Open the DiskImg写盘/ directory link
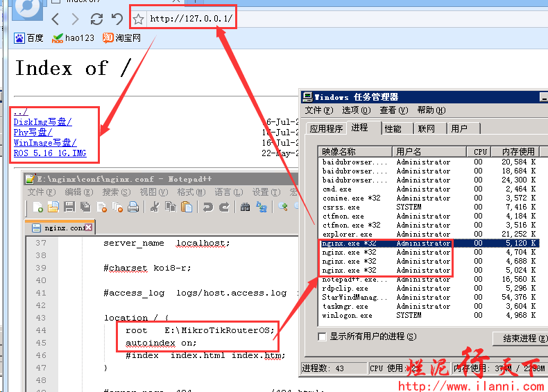Image resolution: width=548 pixels, height=392 pixels. [x=42, y=122]
